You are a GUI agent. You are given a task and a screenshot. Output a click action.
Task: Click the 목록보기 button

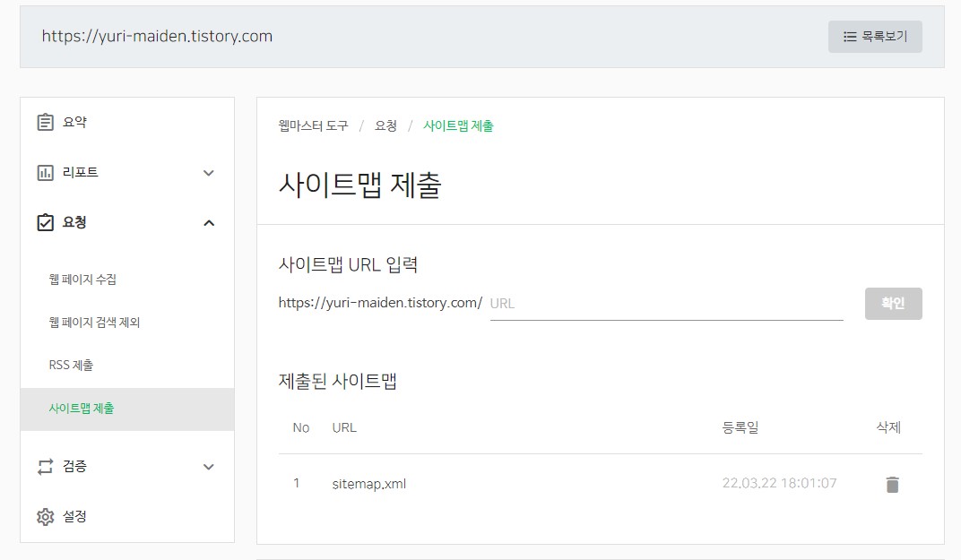click(875, 37)
